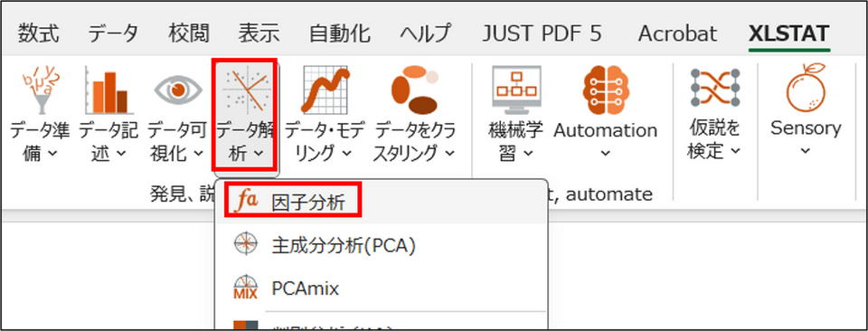The height and width of the screenshot is (331, 868).
Task: Expand the データ解析 dropdown label
Action: coord(246,142)
